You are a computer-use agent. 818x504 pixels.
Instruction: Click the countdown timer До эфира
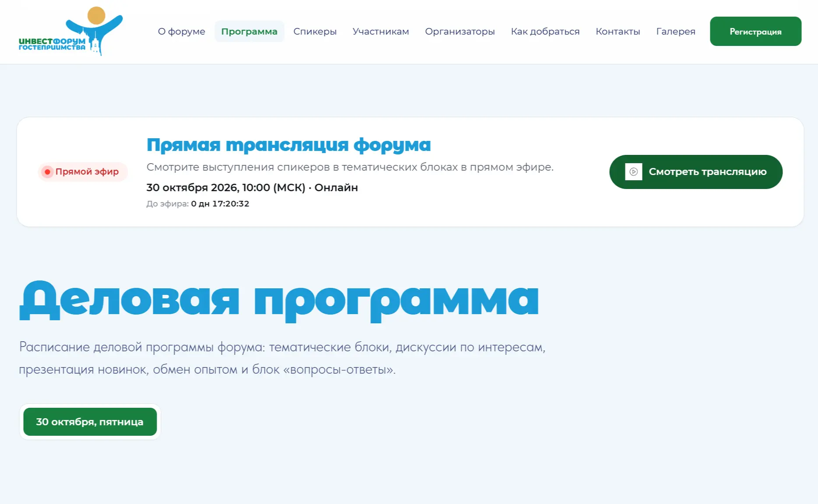click(198, 204)
